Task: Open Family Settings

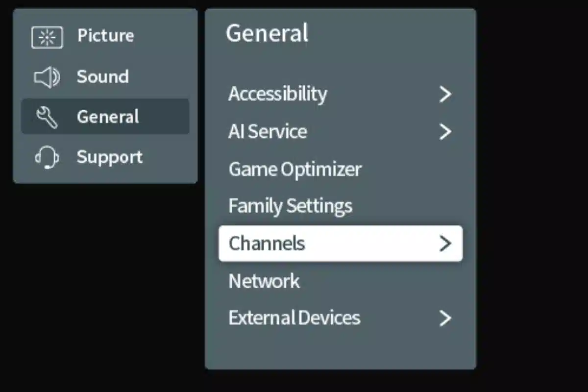Action: coord(290,206)
